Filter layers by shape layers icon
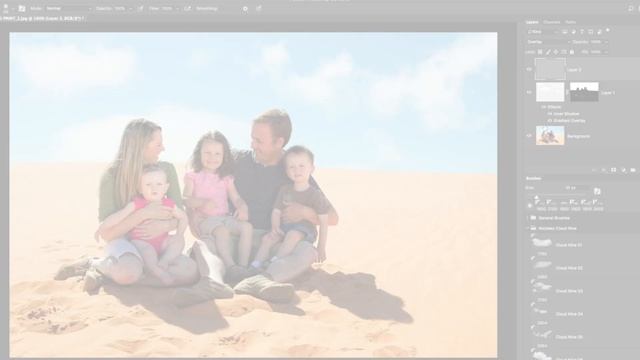This screenshot has width=640, height=360. (591, 31)
